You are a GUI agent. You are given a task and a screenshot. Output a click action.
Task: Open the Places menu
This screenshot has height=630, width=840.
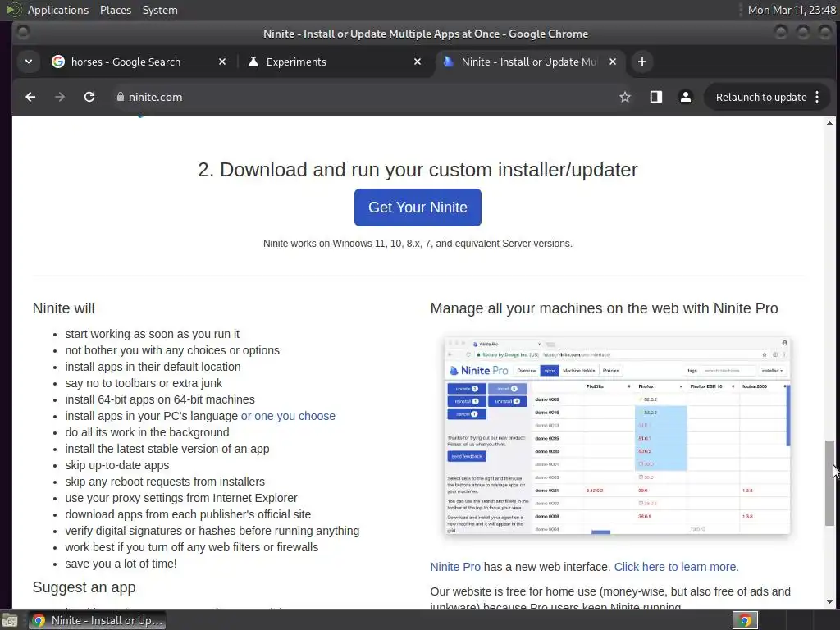coord(115,10)
